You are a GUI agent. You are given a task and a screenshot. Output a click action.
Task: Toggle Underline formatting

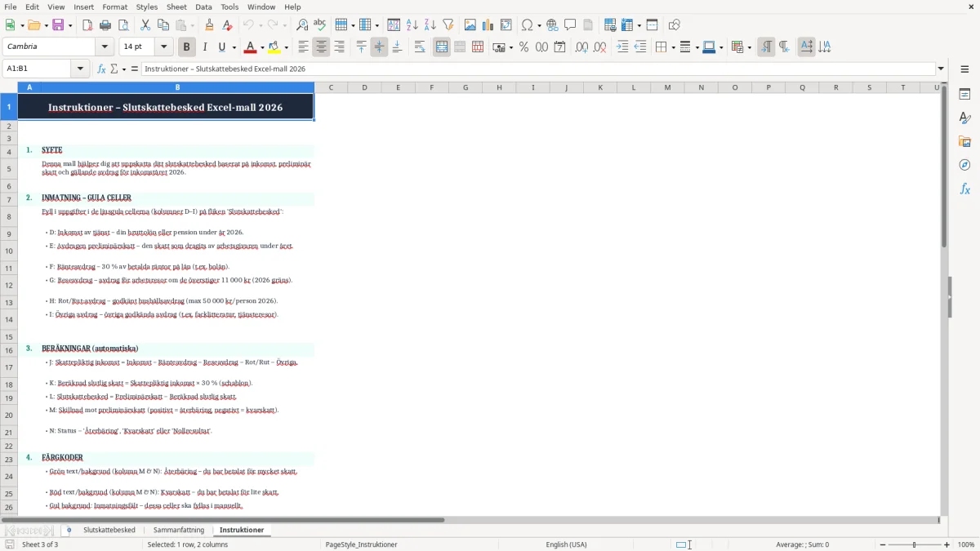pos(222,47)
